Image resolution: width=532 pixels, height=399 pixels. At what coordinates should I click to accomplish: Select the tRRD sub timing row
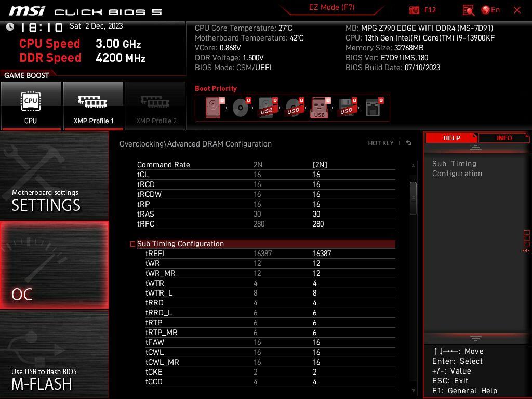270,303
